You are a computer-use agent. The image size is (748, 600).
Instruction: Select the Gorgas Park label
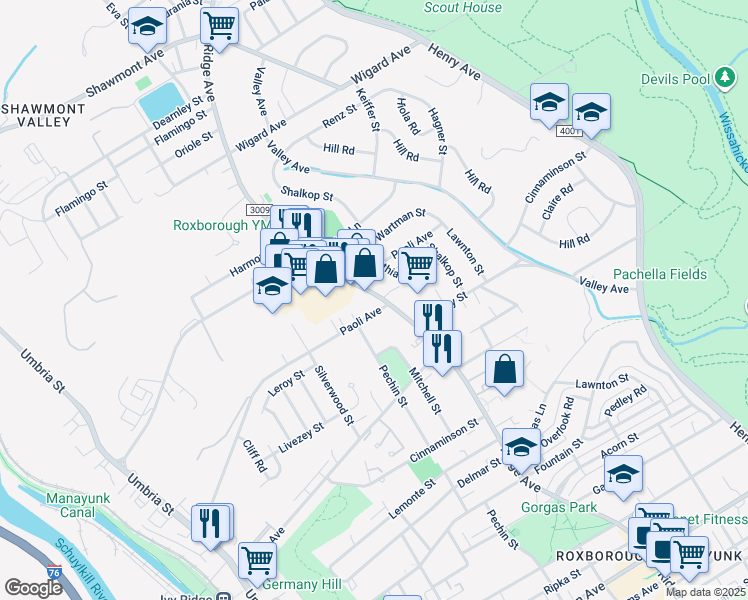pos(558,507)
